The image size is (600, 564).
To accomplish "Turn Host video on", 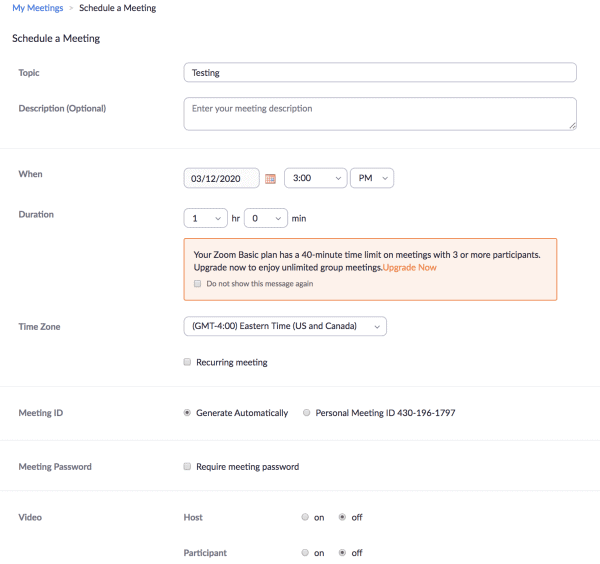I will coord(305,517).
